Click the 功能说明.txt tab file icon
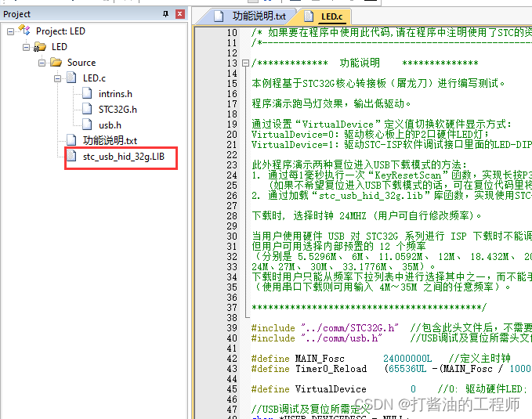The width and height of the screenshot is (532, 419). (x=219, y=16)
